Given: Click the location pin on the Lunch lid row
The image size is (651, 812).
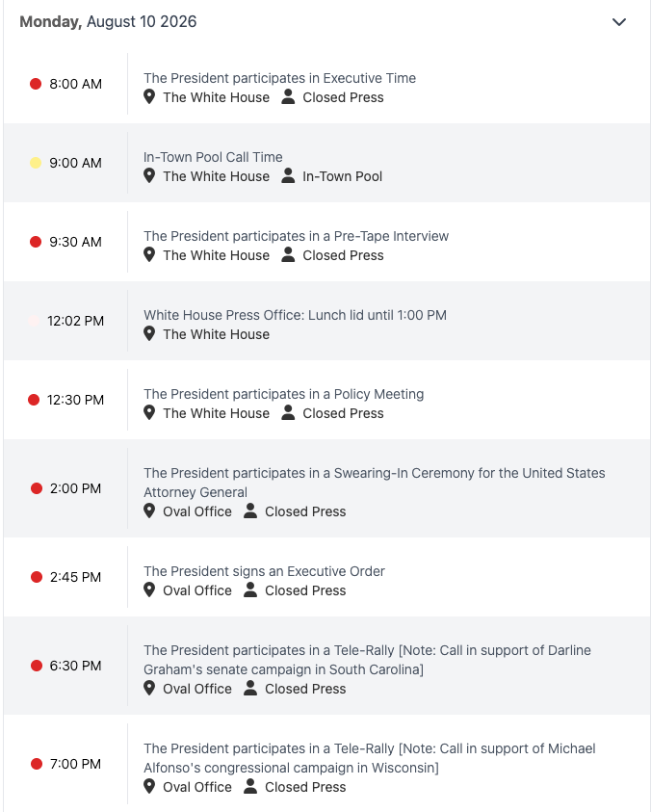Looking at the screenshot, I should tap(149, 333).
